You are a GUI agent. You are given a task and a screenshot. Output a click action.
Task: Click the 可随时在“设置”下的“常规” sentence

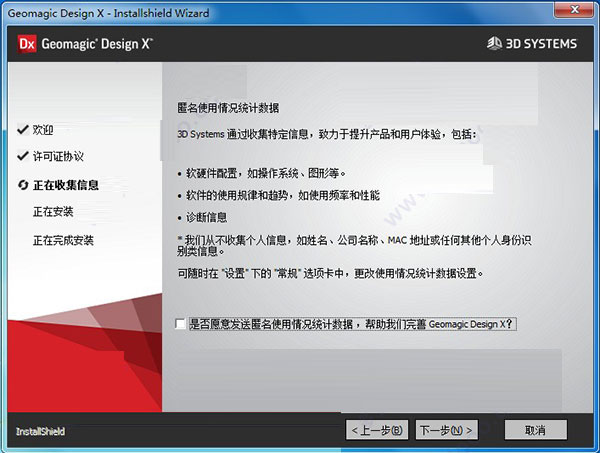(x=330, y=273)
